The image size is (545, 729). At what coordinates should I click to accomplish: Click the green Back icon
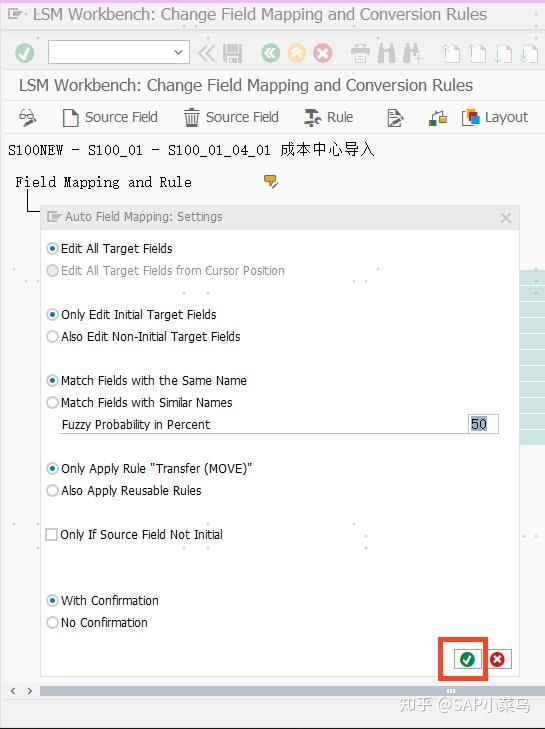pyautogui.click(x=271, y=53)
